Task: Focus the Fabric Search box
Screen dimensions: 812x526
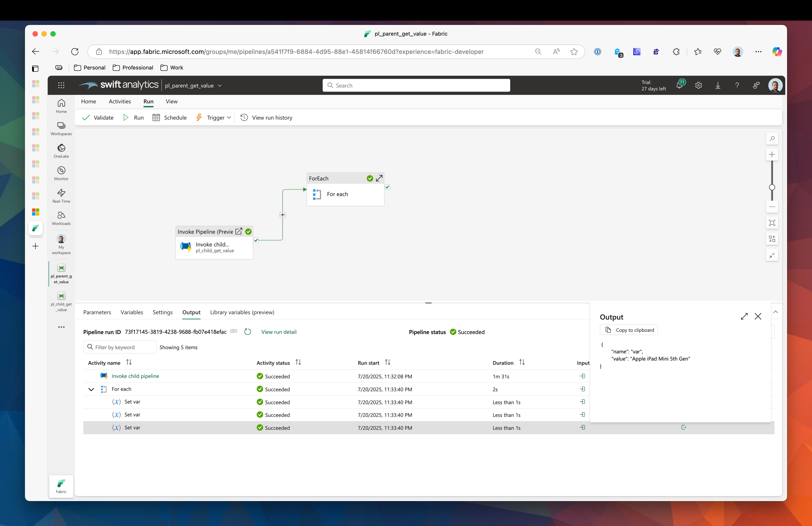Action: (416, 85)
